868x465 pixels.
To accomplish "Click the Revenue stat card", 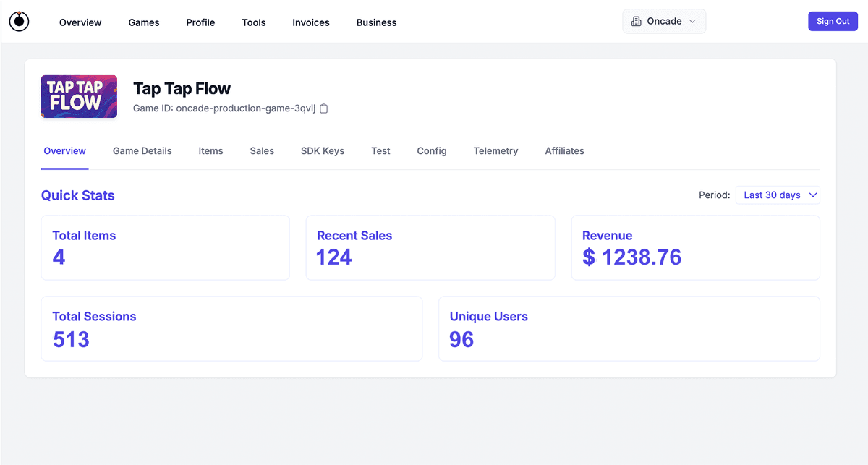I will [695, 247].
